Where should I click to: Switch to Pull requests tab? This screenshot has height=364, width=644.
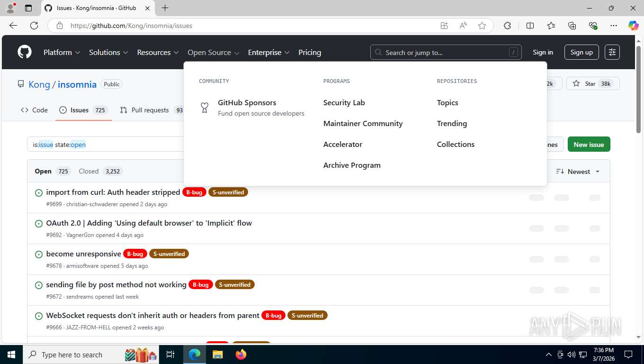tap(152, 110)
